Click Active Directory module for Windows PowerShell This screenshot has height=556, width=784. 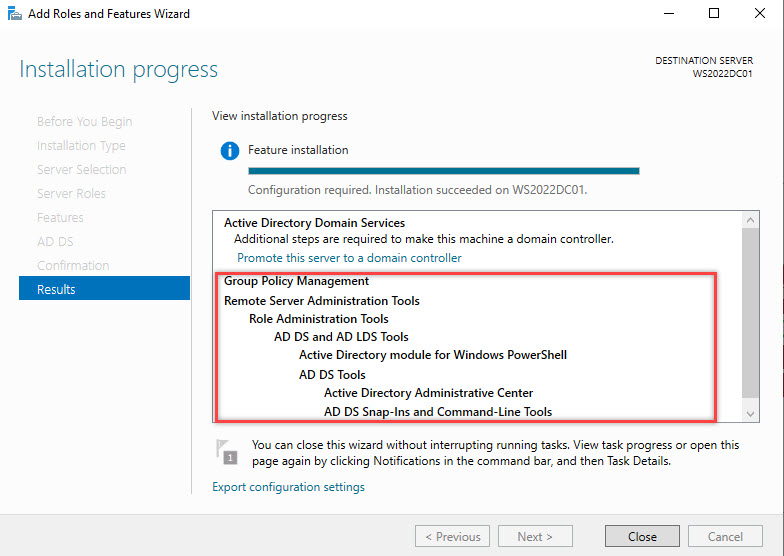(x=433, y=354)
